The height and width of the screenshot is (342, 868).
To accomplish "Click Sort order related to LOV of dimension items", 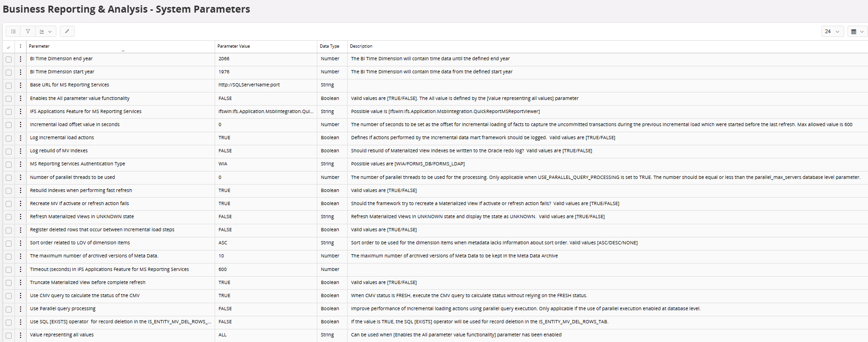I will tap(80, 243).
